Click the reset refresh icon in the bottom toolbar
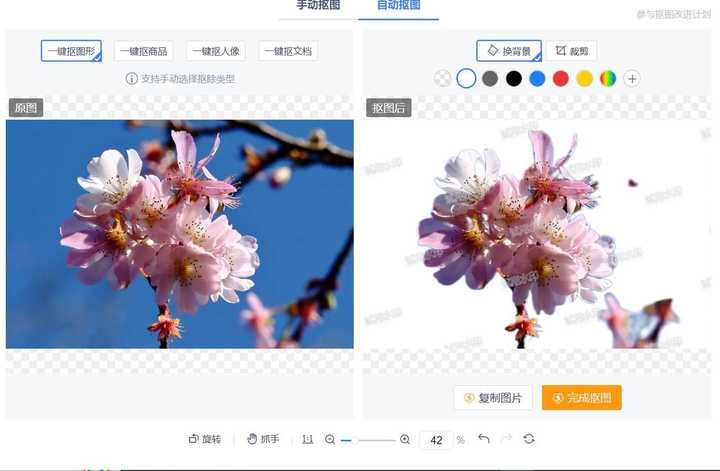Viewport: 720px width, 471px height. [529, 439]
